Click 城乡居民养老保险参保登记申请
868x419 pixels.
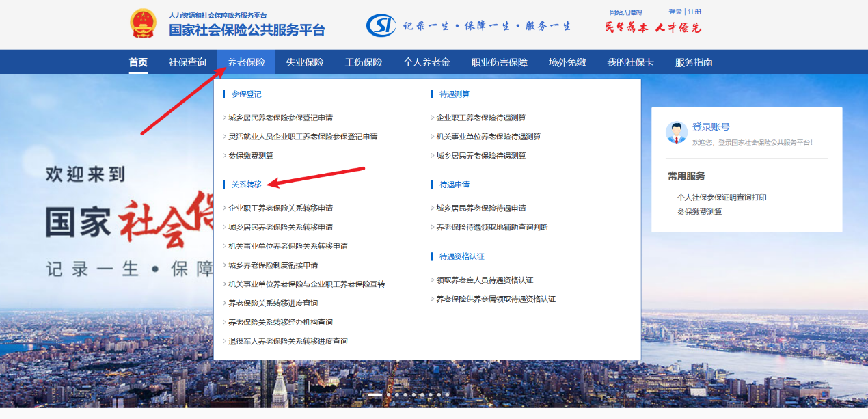pos(283,116)
